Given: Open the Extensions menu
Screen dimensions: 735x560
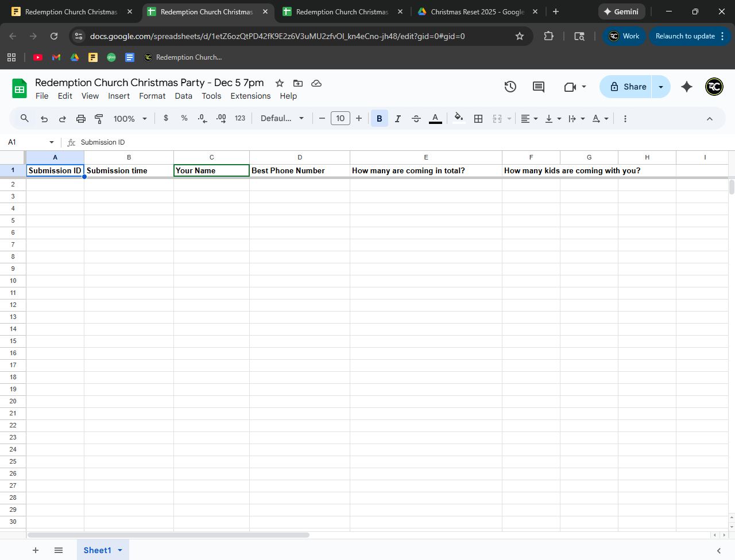Looking at the screenshot, I should click(250, 96).
